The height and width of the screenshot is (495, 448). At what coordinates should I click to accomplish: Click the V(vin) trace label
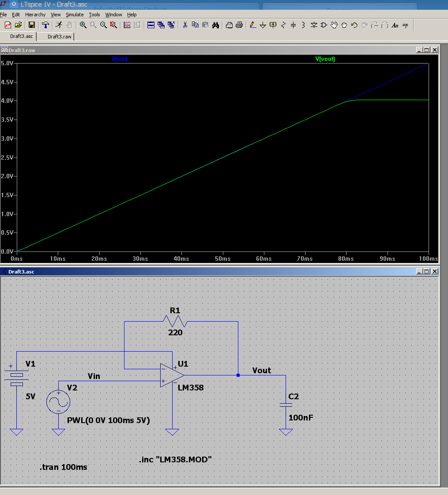(x=120, y=59)
